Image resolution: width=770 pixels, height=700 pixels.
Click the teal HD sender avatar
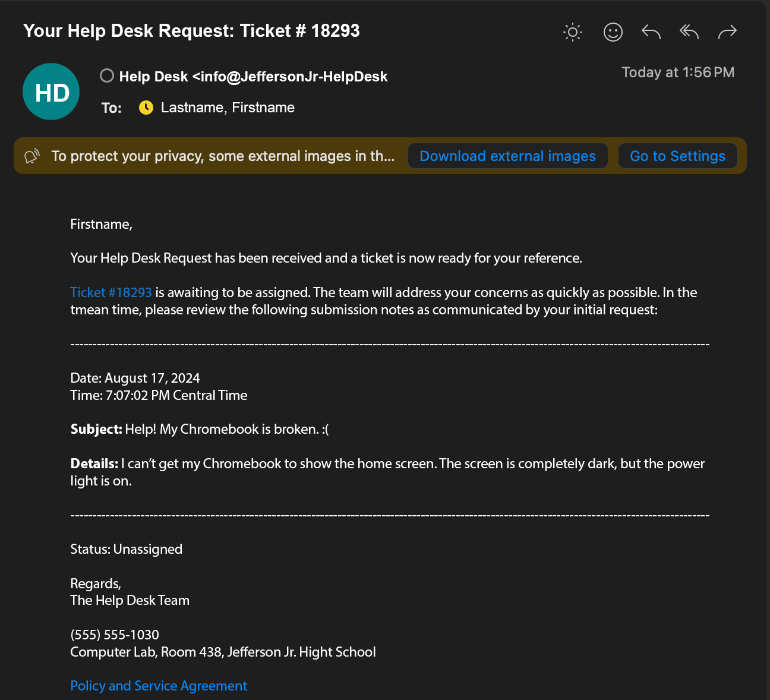tap(51, 92)
